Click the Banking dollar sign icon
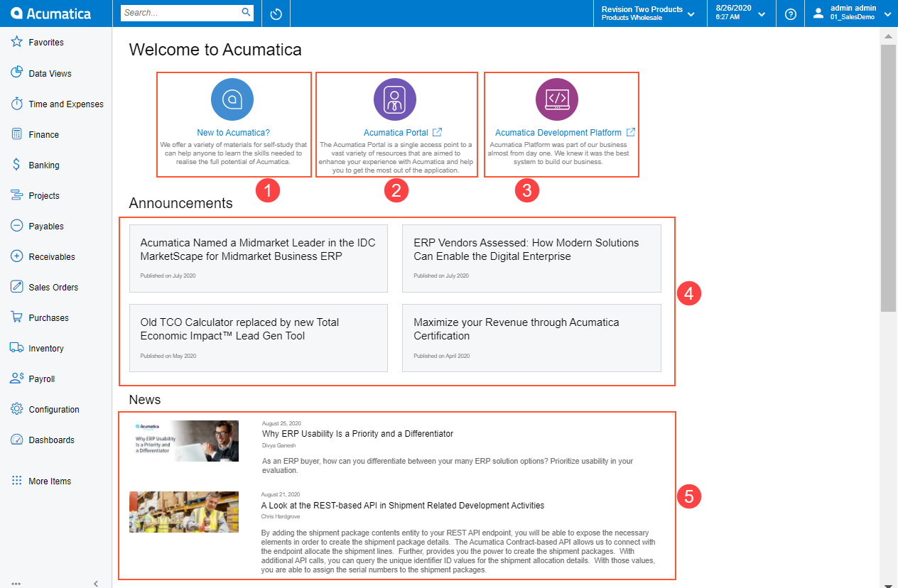This screenshot has width=898, height=588. 17,165
